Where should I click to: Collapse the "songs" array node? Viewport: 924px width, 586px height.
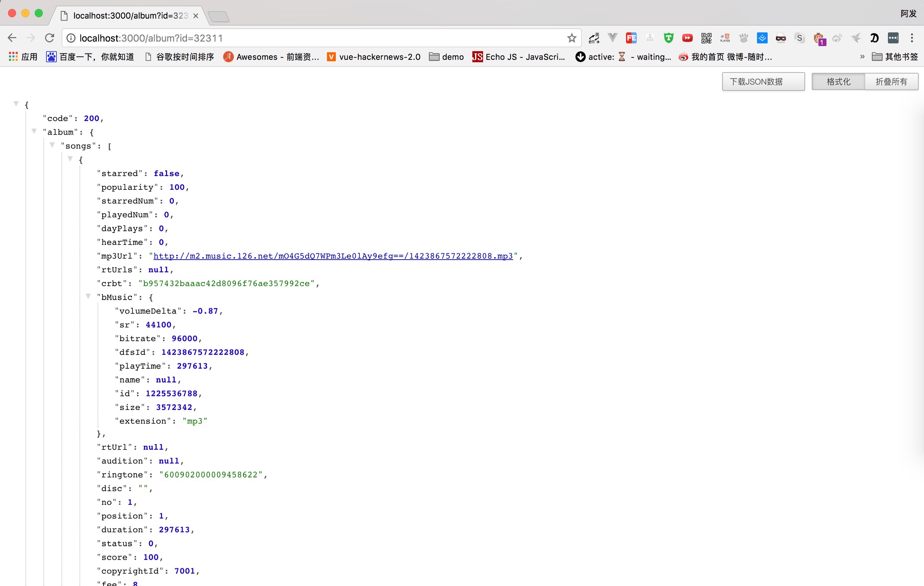pyautogui.click(x=52, y=145)
